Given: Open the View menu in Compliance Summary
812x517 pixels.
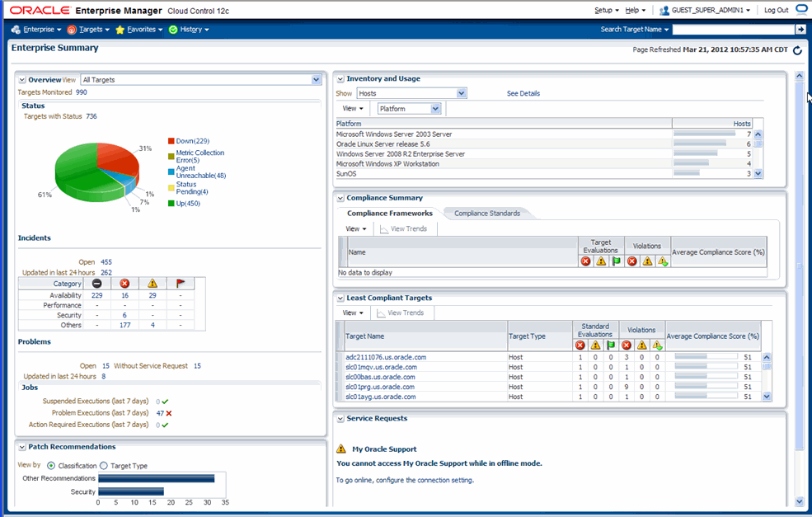Looking at the screenshot, I should coord(356,229).
